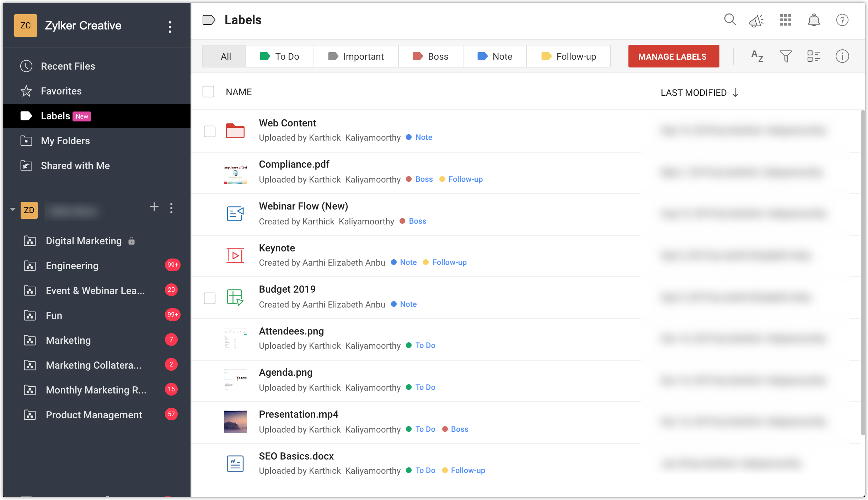The width and height of the screenshot is (868, 500).
Task: Click the A-Z sort icon
Action: 757,56
